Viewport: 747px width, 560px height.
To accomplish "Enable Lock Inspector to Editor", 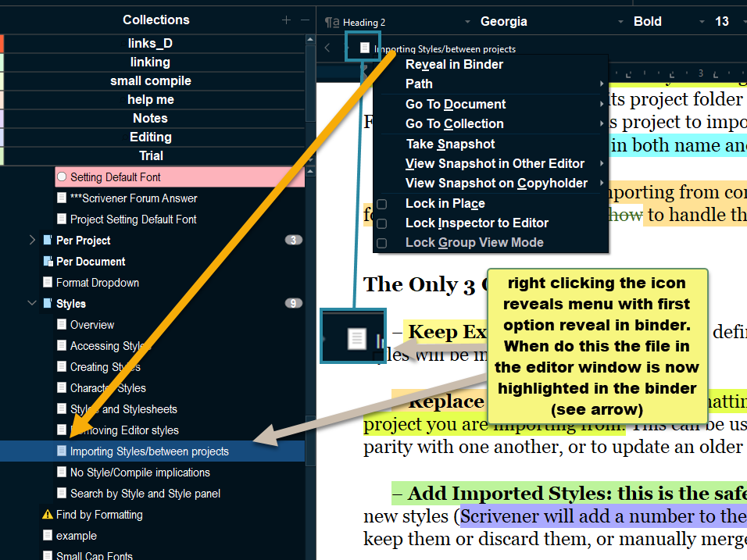I will tap(381, 223).
